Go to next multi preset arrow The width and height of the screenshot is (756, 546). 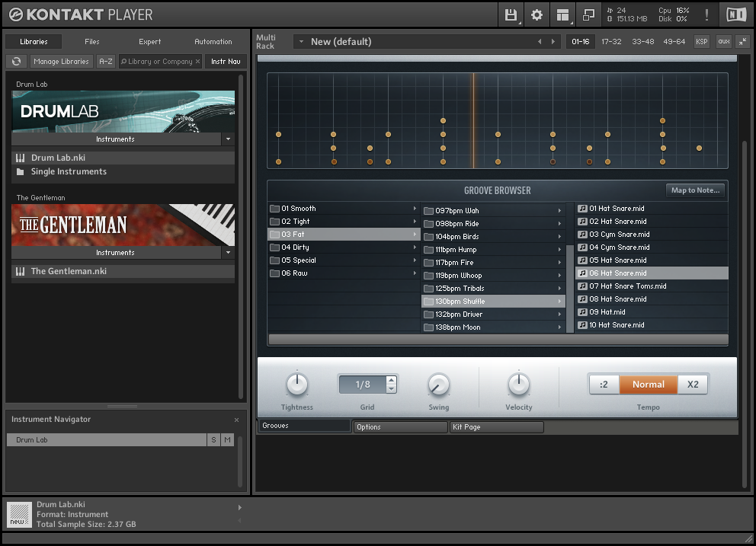(x=553, y=42)
